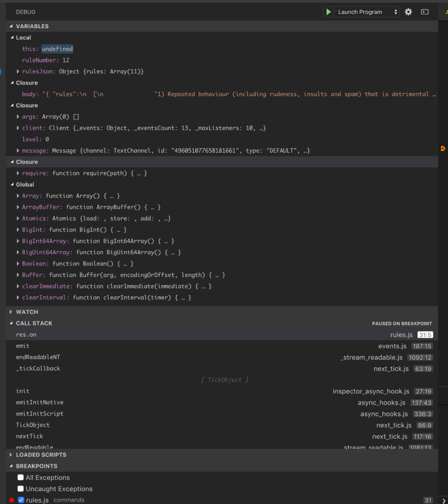Click the red breakpoint dot beside rules.js
This screenshot has height=504, width=448.
11,500
